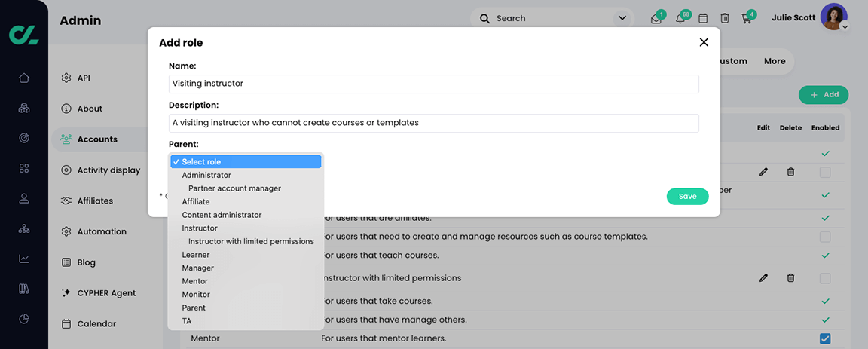The height and width of the screenshot is (349, 868).
Task: Click the info icon beside About
Action: click(66, 109)
